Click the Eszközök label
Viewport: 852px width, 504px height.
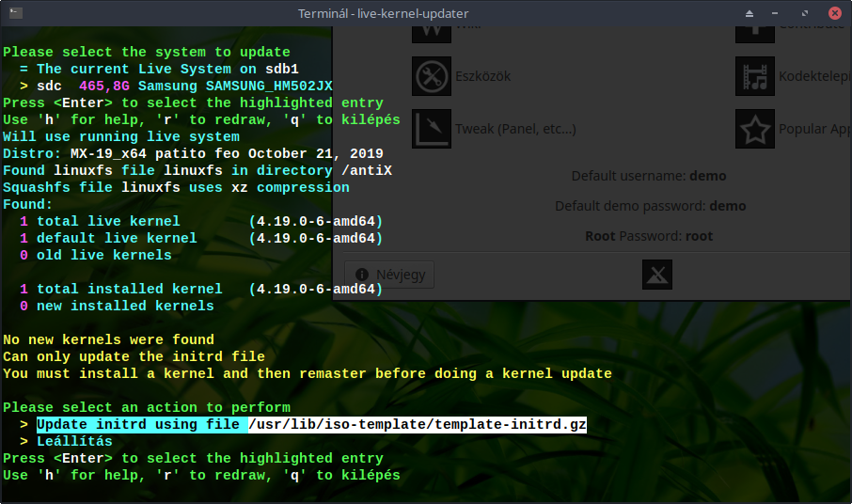(482, 76)
